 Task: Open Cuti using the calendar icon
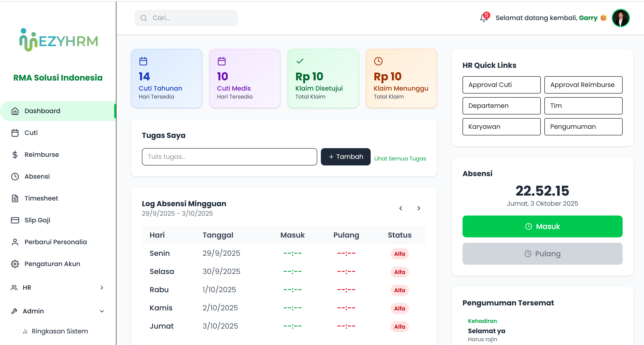click(x=15, y=133)
